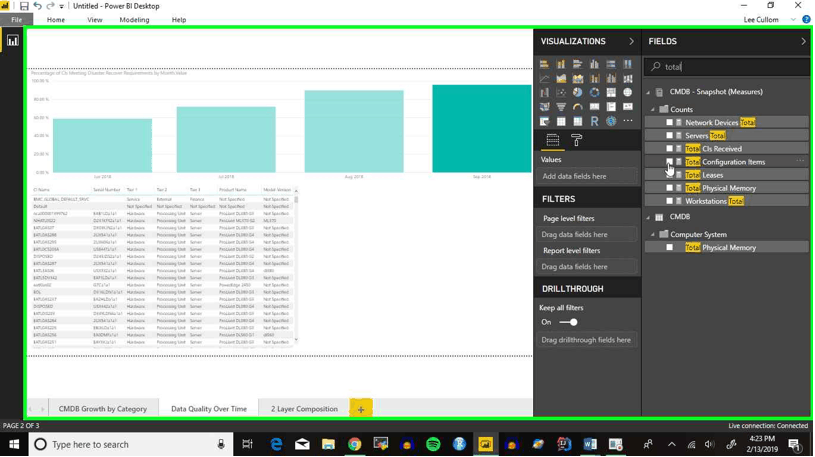Select the Funnel visual
The height and width of the screenshot is (457, 815).
[561, 107]
